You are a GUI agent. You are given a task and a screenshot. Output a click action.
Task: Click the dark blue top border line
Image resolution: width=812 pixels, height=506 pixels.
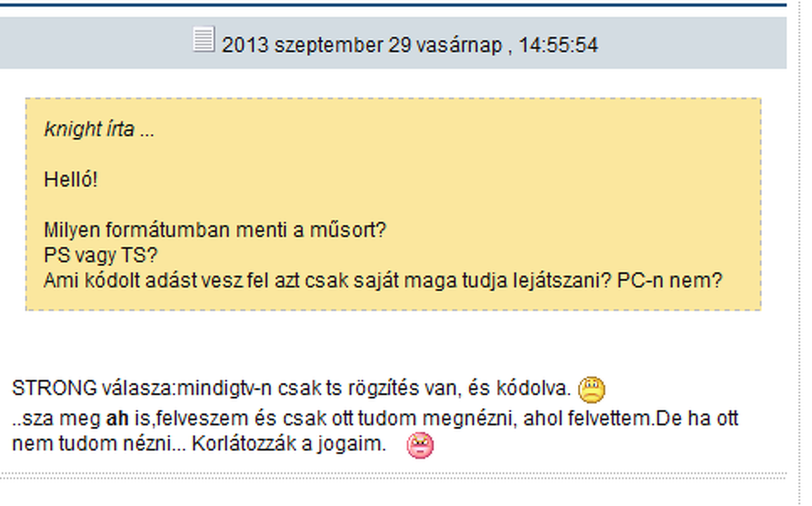click(x=393, y=4)
